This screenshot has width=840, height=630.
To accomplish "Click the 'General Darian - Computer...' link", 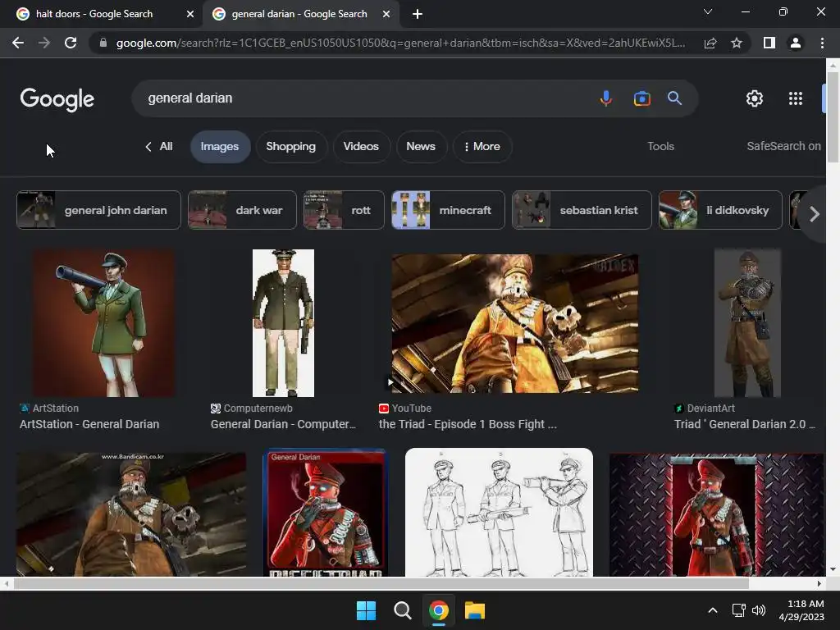I will tap(283, 424).
